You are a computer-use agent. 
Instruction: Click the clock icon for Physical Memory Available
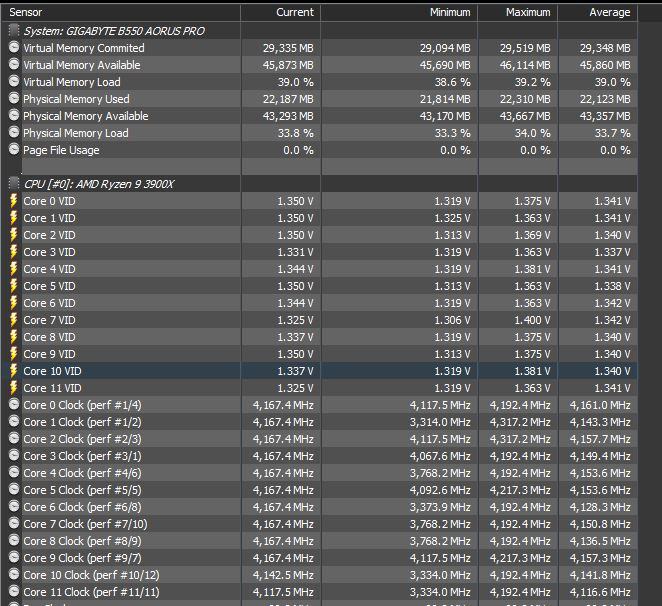[x=14, y=115]
